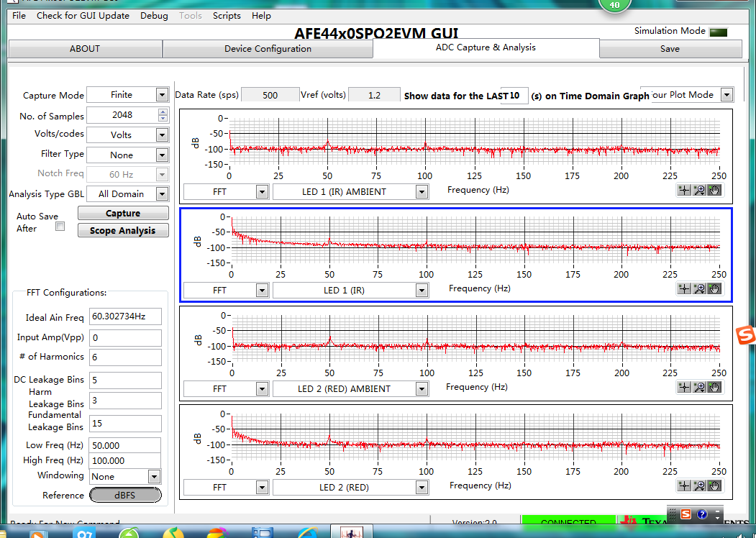Viewport: 756px width, 538px height.
Task: Click the # of Harmonics field
Action: point(125,357)
